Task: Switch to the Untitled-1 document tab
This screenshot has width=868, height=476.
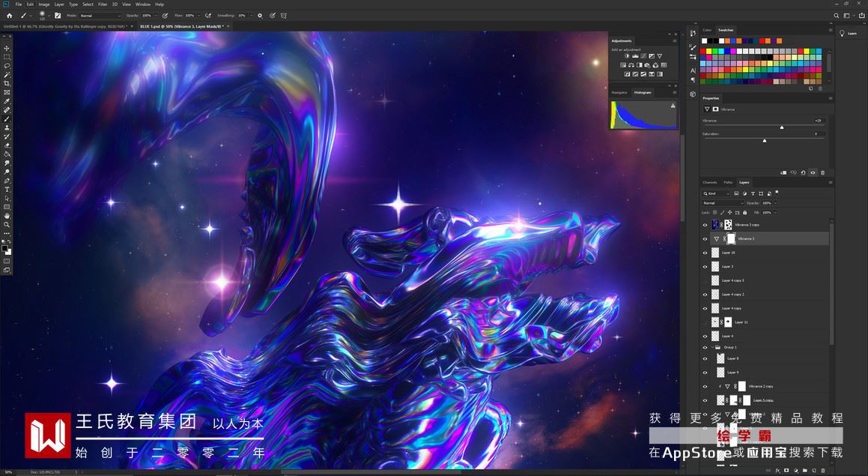Action: tap(65, 26)
